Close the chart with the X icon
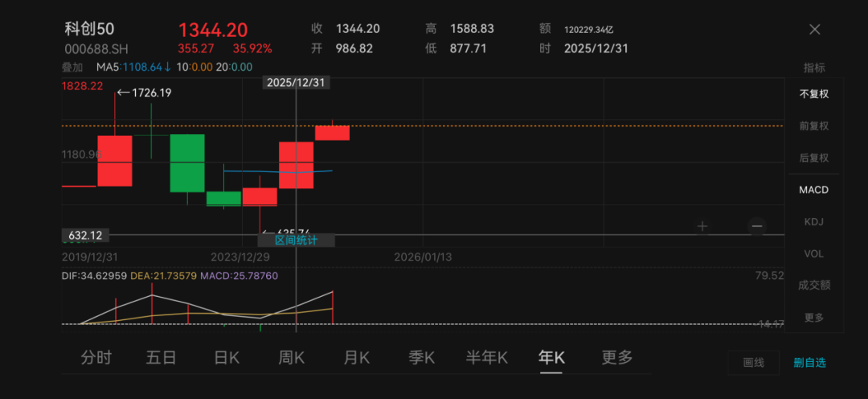868x399 pixels. [814, 30]
